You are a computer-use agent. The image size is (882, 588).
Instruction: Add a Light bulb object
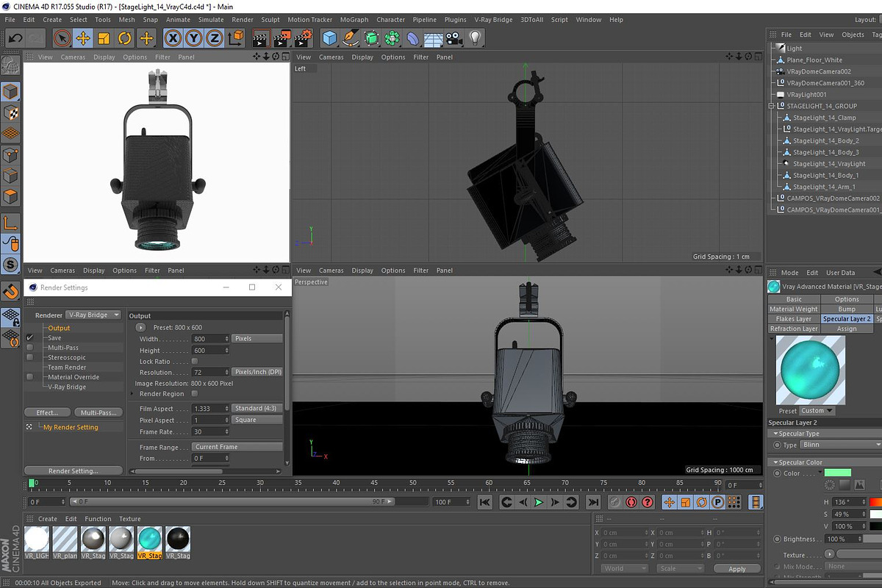click(x=475, y=38)
